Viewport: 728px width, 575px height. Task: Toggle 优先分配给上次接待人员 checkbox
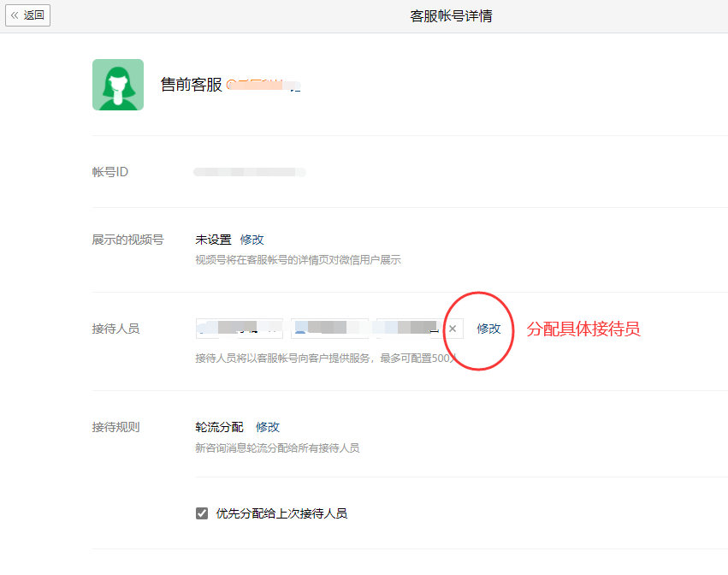pos(202,513)
